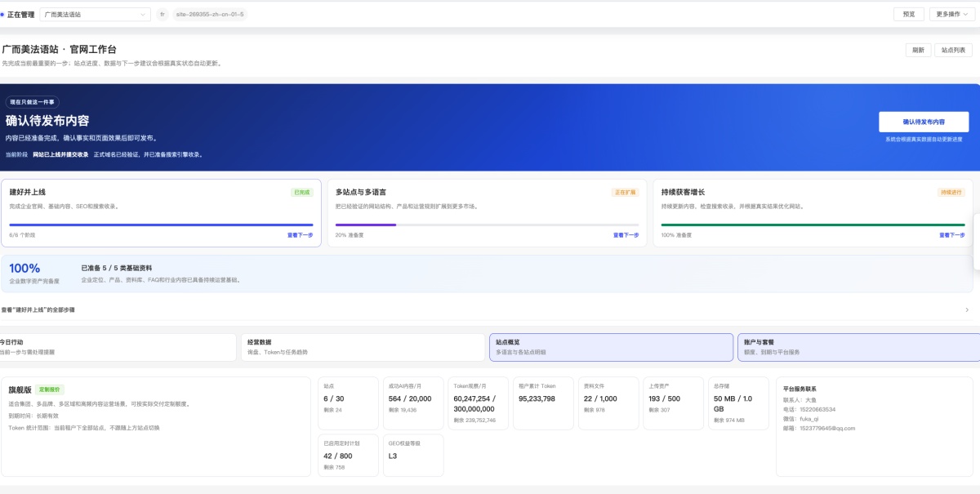Click the 预览 button
Image resolution: width=980 pixels, height=494 pixels.
909,14
